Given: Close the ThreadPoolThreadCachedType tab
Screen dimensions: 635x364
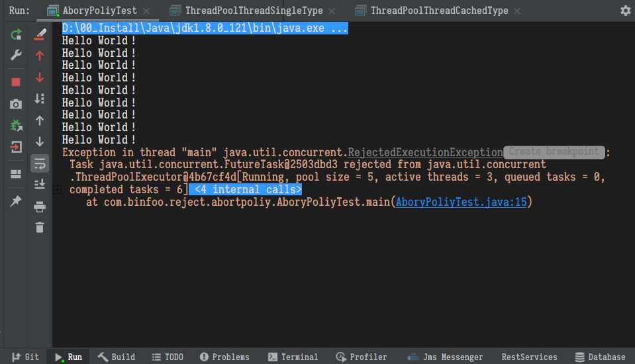Looking at the screenshot, I should point(517,11).
